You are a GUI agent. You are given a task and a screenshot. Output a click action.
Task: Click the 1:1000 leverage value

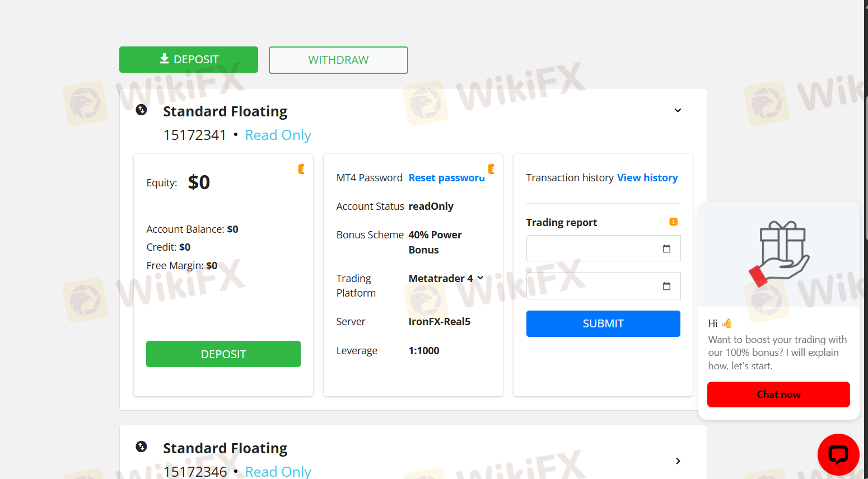tap(424, 351)
